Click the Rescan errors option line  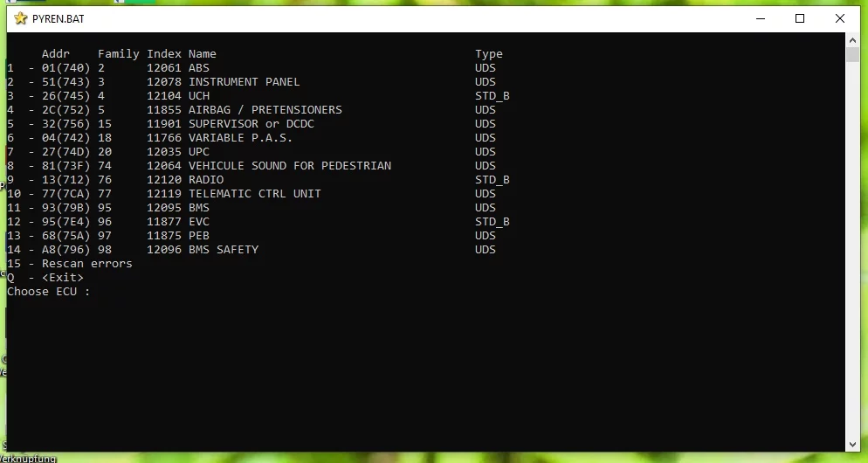pyautogui.click(x=86, y=264)
